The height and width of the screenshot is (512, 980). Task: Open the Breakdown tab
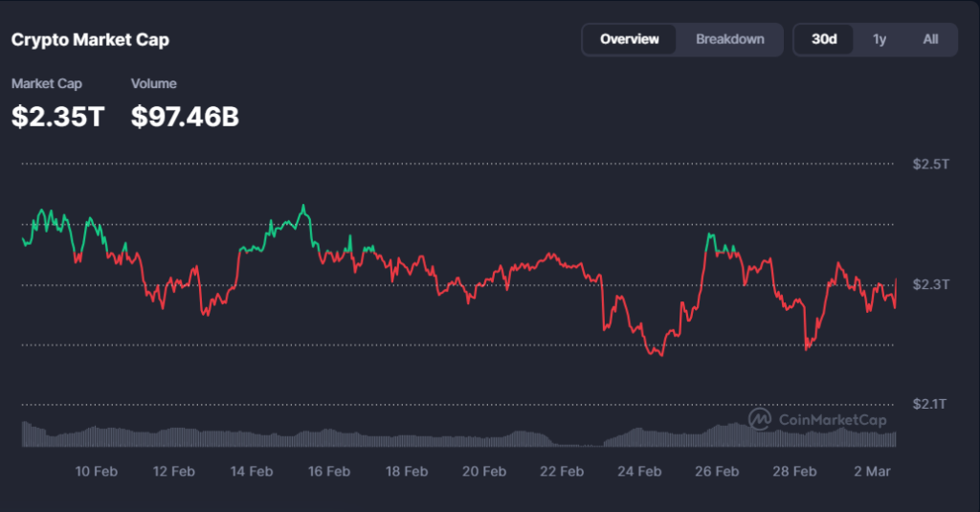click(x=730, y=39)
